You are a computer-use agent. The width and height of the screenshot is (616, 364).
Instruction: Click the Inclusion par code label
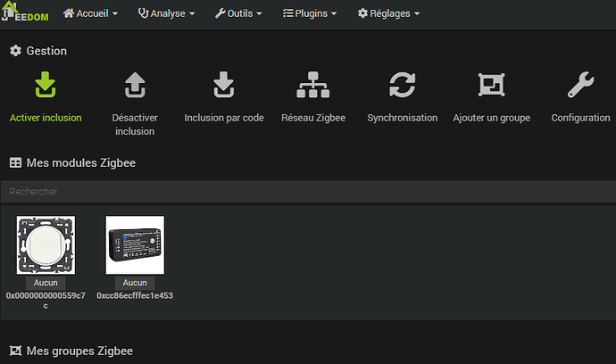224,118
